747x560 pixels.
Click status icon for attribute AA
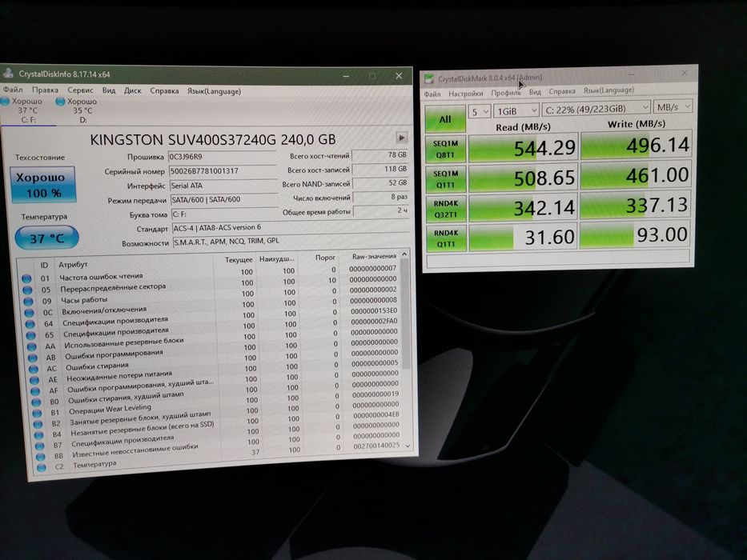[32, 346]
